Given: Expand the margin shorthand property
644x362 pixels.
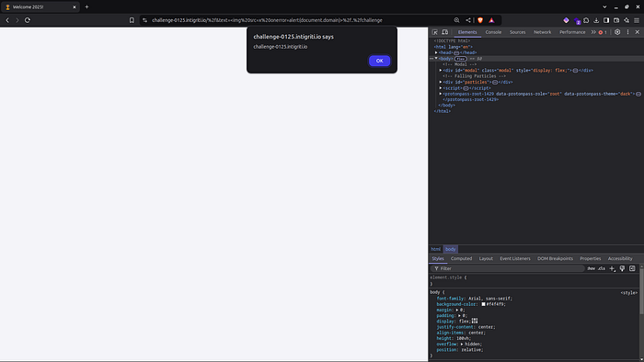Looking at the screenshot, I should 456,310.
